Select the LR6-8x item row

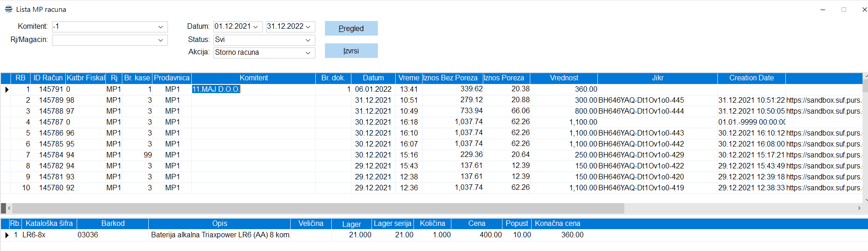(x=34, y=235)
